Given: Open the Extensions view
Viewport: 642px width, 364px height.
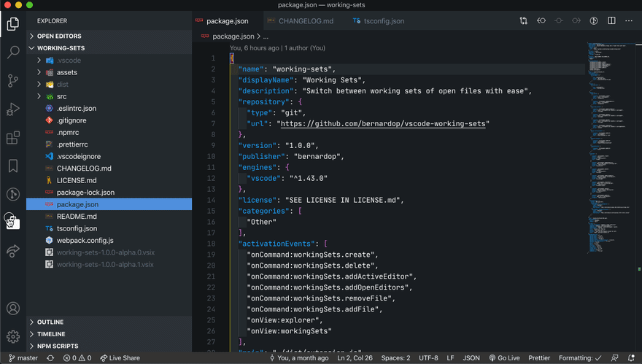Looking at the screenshot, I should (12, 138).
